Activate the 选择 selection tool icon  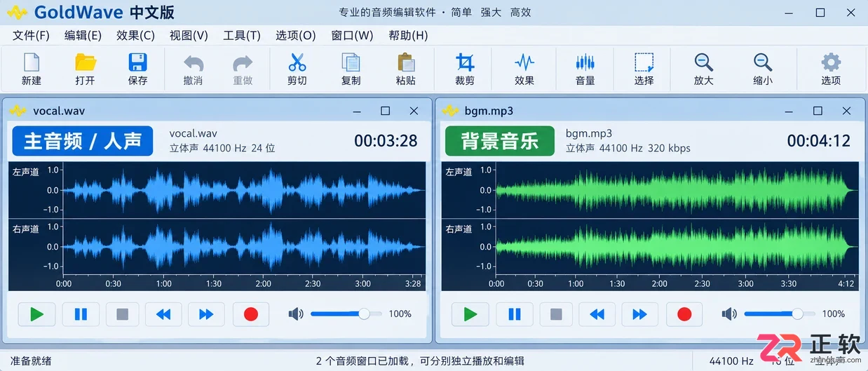point(644,62)
